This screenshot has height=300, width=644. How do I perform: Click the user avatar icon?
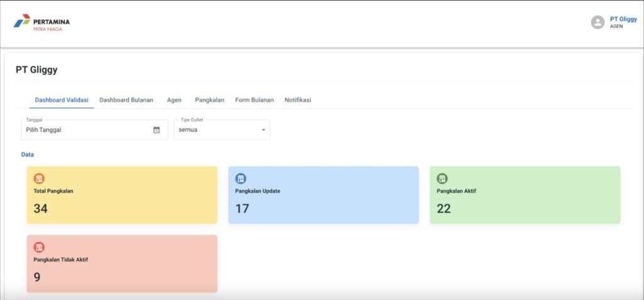click(597, 23)
